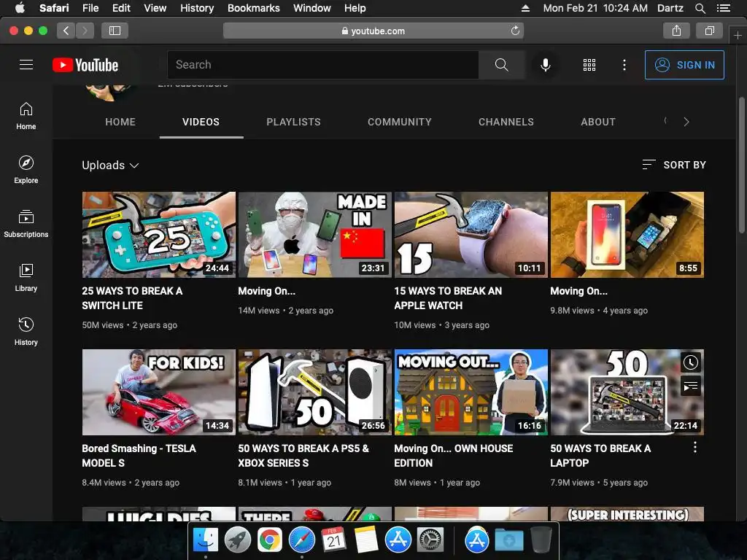Viewport: 747px width, 560px height.
Task: Open 50 Ways to Break a Laptop title
Action: (x=600, y=456)
